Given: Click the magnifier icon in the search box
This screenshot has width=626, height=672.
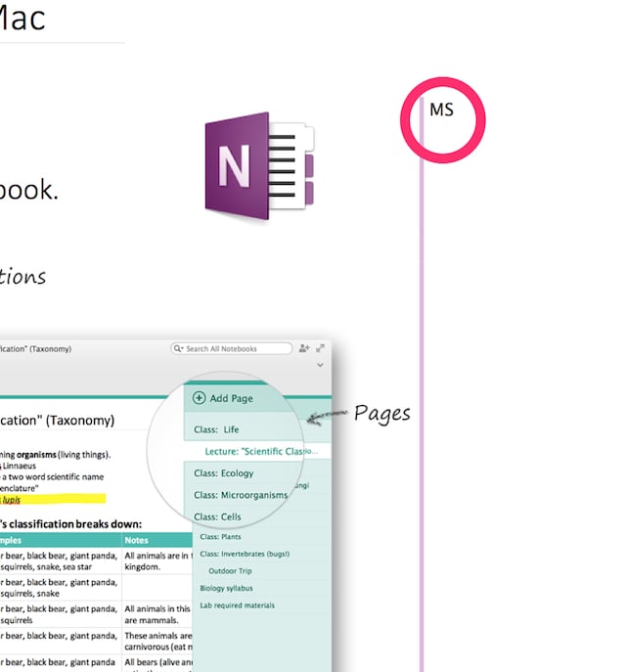Looking at the screenshot, I should [x=177, y=348].
